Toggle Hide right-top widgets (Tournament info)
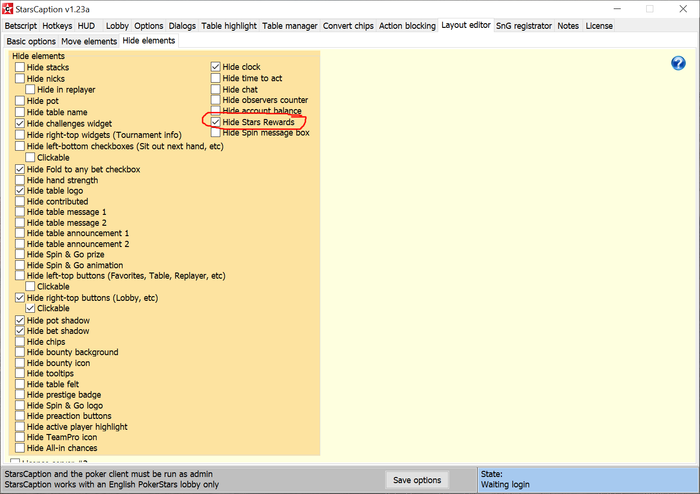This screenshot has height=494, width=700. coord(20,135)
